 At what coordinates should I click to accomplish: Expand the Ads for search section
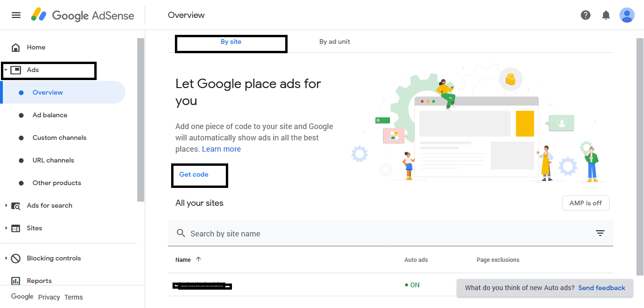[x=6, y=206]
